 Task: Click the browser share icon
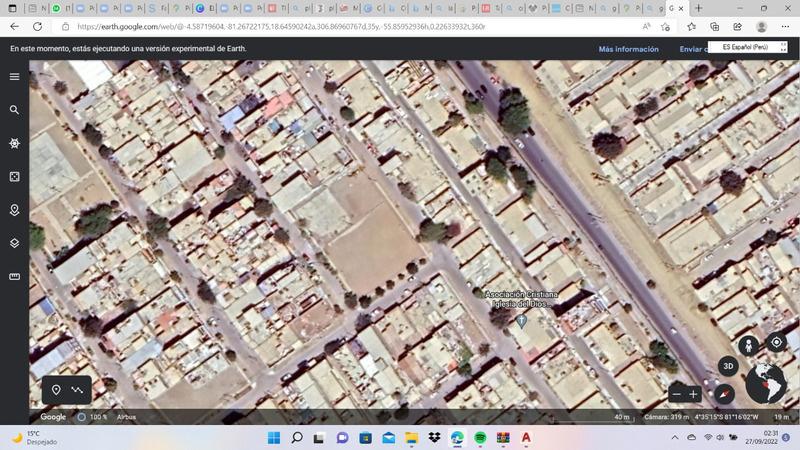tap(738, 27)
